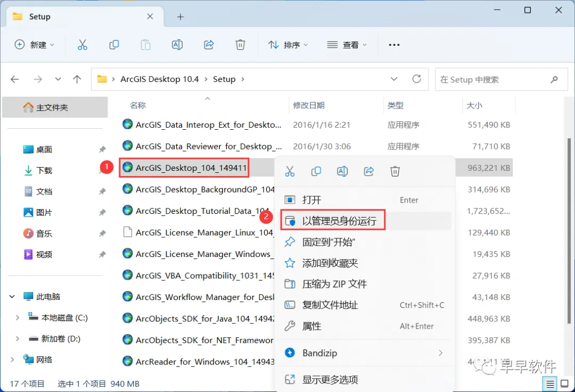Switch to details view icon in status bar
This screenshot has height=392, width=575.
[x=550, y=383]
